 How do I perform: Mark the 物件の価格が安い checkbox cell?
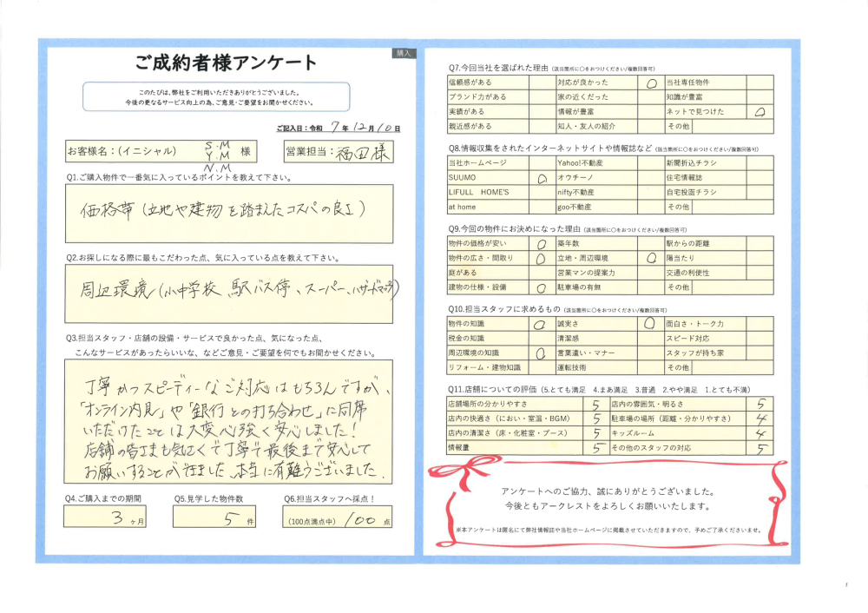pyautogui.click(x=542, y=244)
